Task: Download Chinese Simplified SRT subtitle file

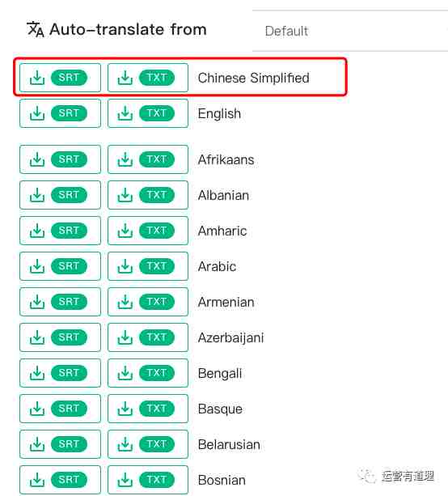Action: tap(60, 78)
